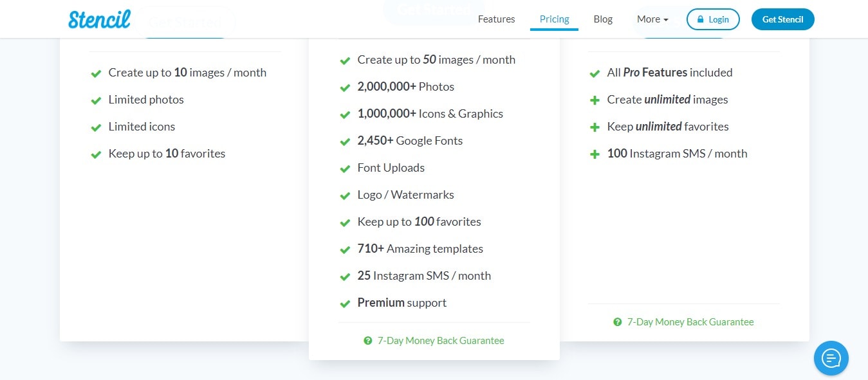Click checkmark icon beside Premium support
Image resolution: width=868 pixels, height=380 pixels.
tap(345, 303)
